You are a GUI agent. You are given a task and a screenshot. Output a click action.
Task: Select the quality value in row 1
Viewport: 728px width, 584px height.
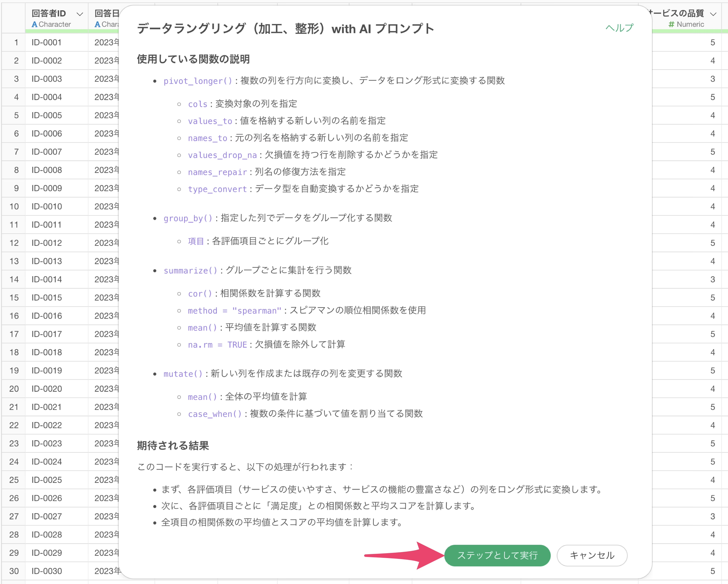tap(713, 42)
